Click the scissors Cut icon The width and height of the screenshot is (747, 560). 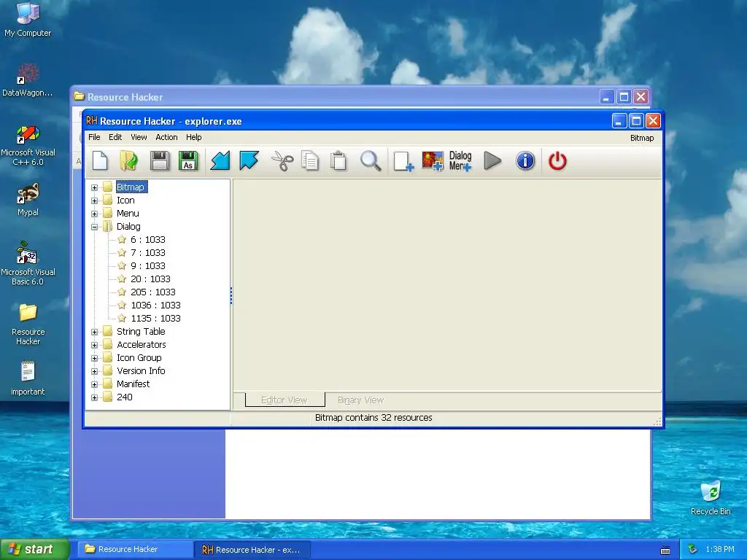[282, 161]
